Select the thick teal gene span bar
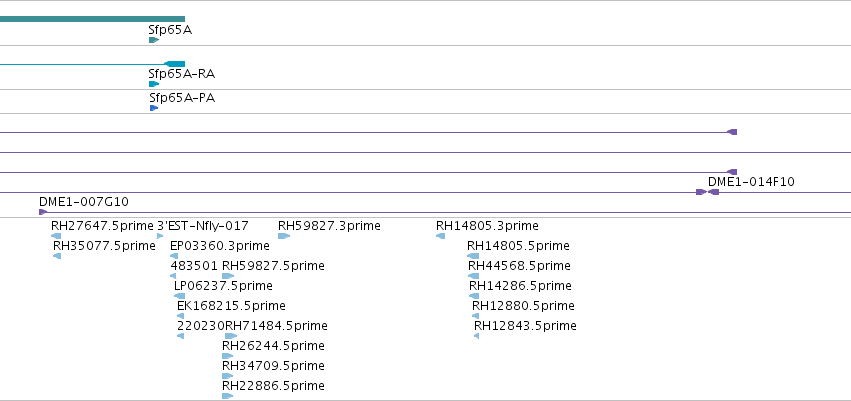 tap(92, 19)
